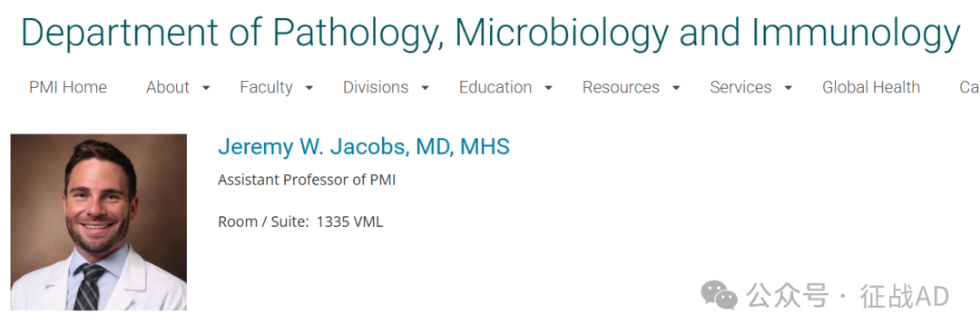The height and width of the screenshot is (335, 980).
Task: Click the department title heading
Action: pos(490,33)
